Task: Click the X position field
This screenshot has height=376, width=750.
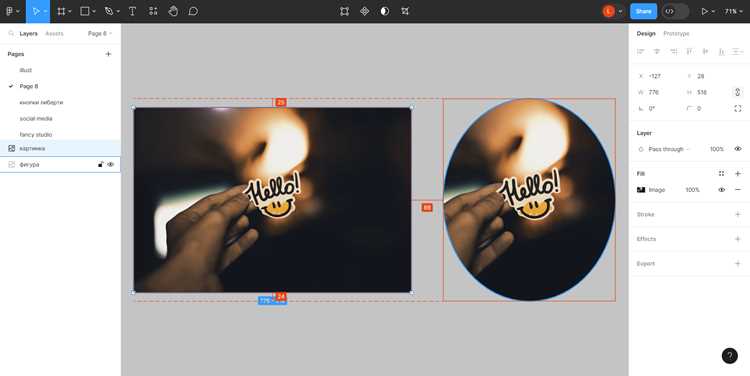Action: [x=659, y=76]
